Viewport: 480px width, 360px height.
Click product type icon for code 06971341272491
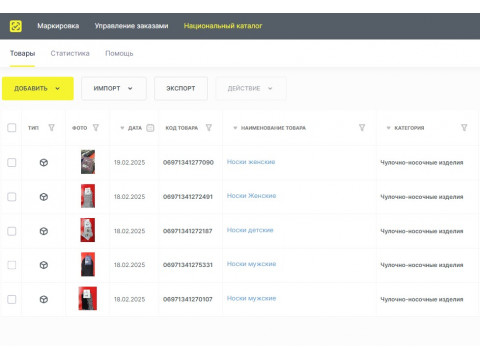click(44, 197)
